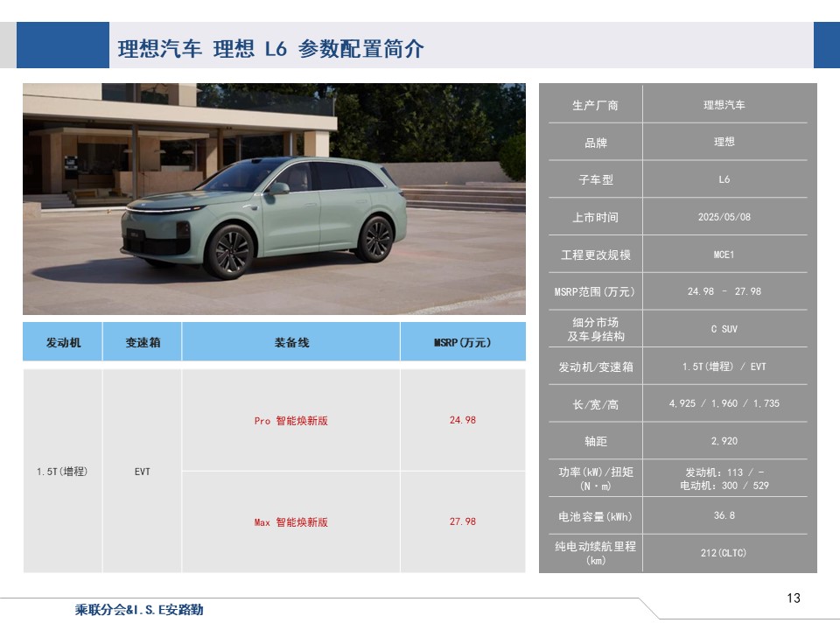Click the Pro 智能焕新版 trim row
This screenshot has width=840, height=630.
(290, 421)
